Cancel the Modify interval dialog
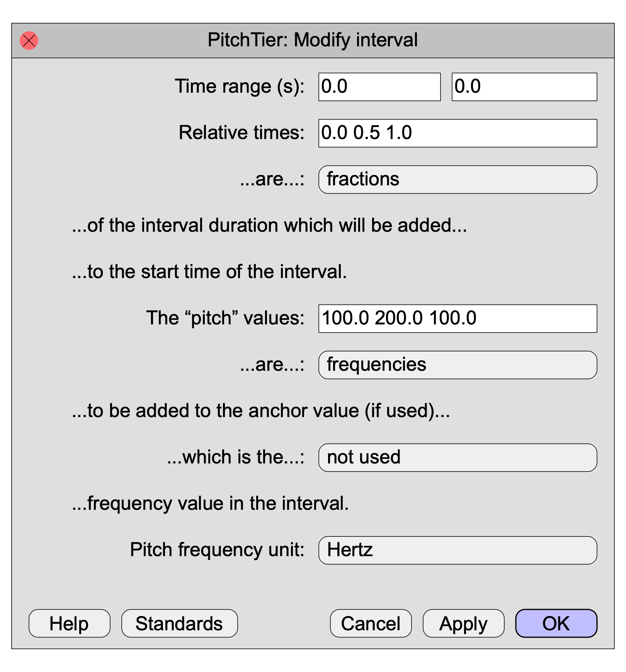The width and height of the screenshot is (626, 672). click(x=371, y=623)
